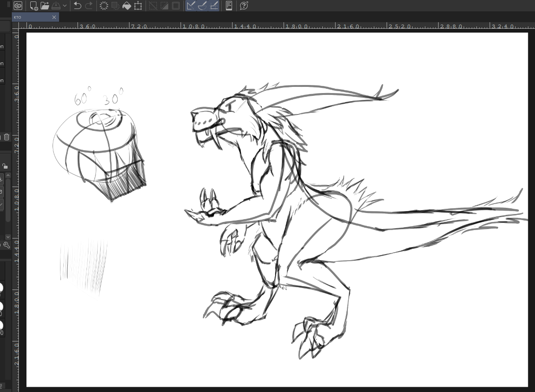This screenshot has width=535, height=392.
Task: Create a new canvas document
Action: click(34, 6)
